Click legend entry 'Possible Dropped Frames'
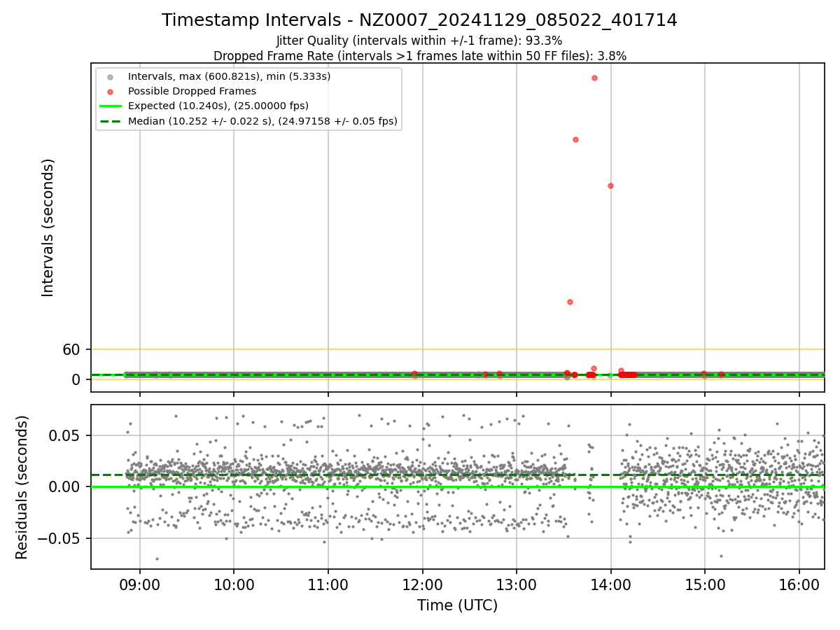 [x=192, y=91]
